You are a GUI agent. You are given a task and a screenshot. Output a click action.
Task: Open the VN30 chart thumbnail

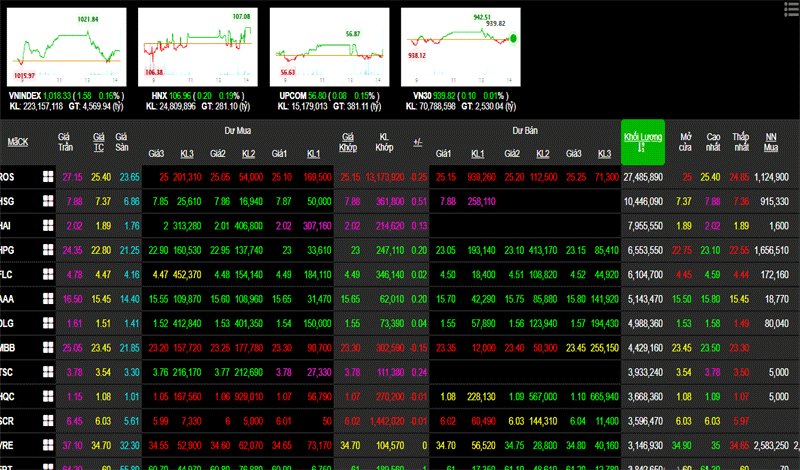point(461,47)
